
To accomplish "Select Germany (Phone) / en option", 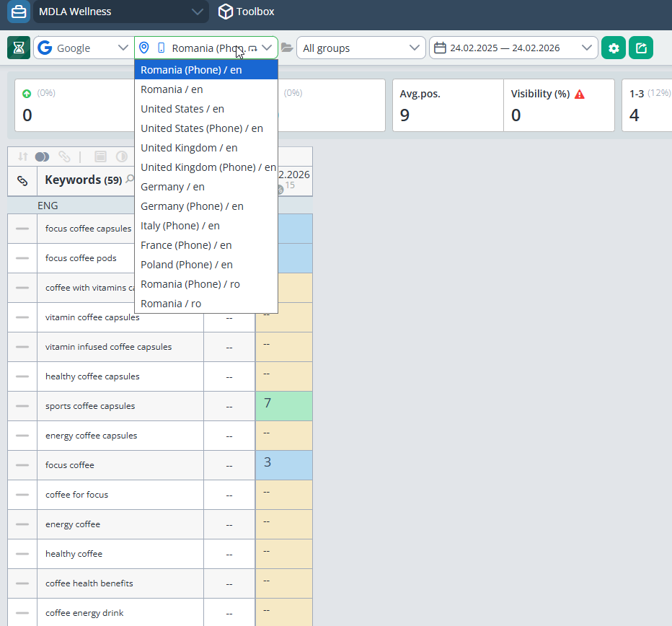I will 206,206.
